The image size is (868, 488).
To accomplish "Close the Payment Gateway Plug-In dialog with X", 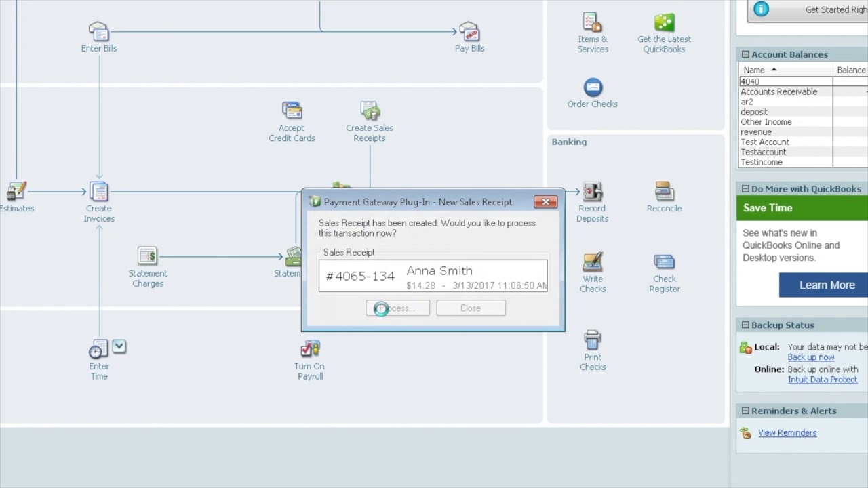I will click(545, 202).
